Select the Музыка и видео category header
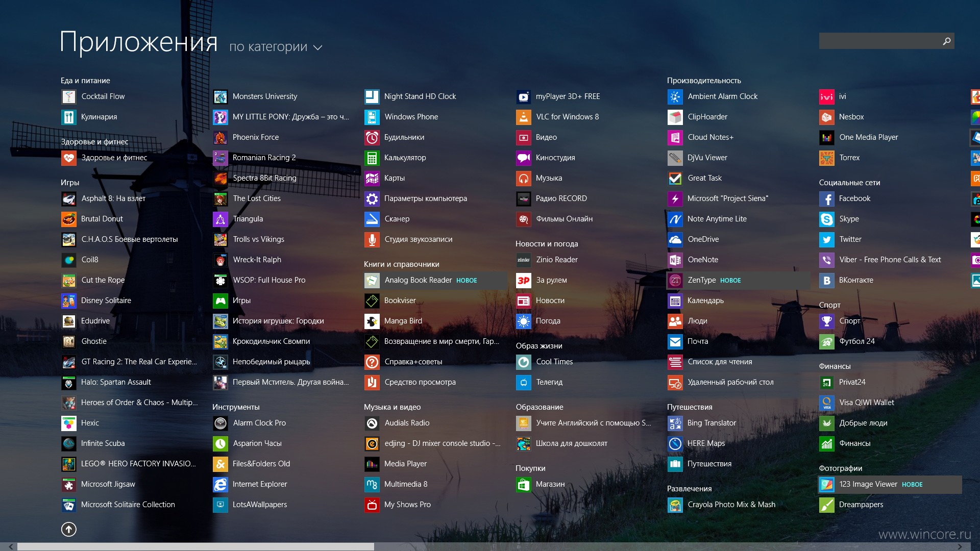The height and width of the screenshot is (551, 980). click(393, 407)
